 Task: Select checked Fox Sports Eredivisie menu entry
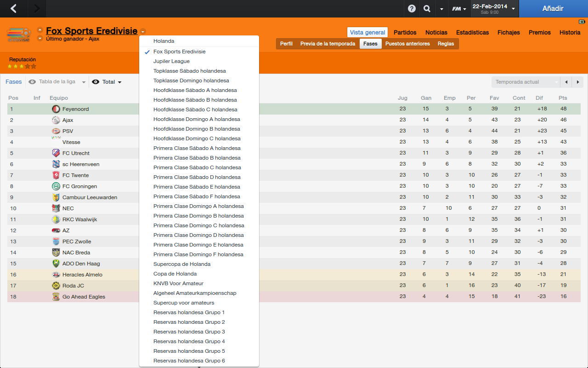199,52
